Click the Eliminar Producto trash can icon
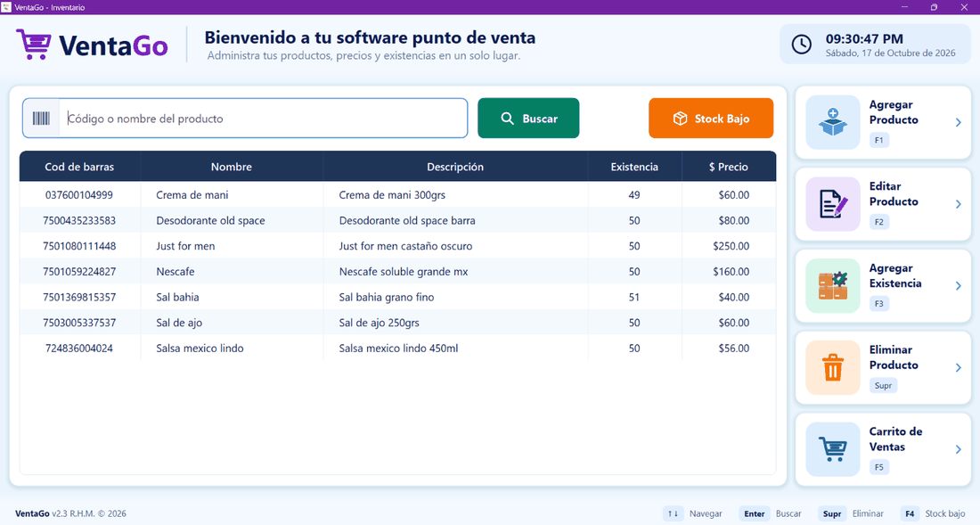980x525 pixels. (x=833, y=367)
